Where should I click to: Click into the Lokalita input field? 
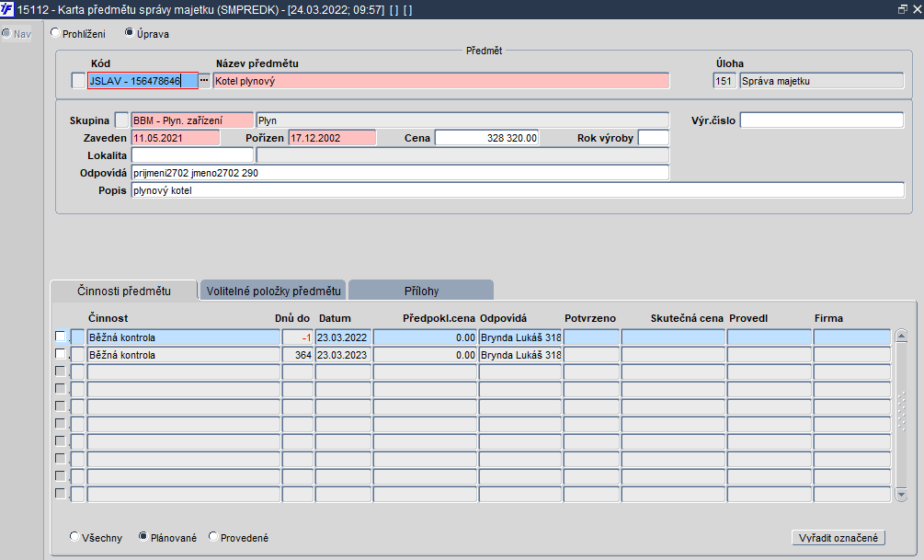[x=192, y=155]
